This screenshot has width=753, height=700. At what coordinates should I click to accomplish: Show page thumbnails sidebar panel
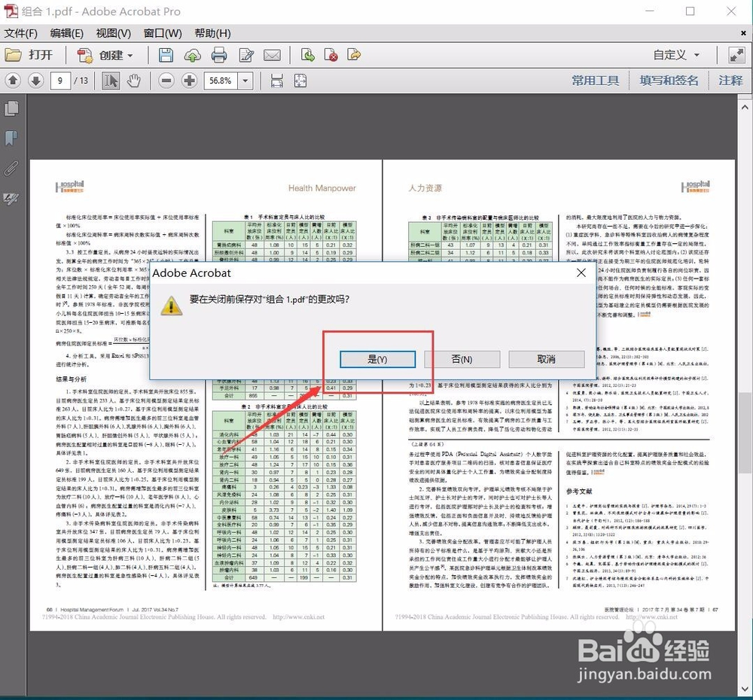point(11,108)
